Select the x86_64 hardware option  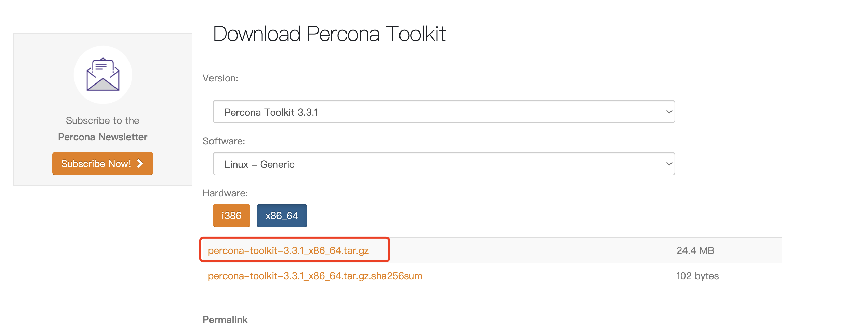(x=282, y=216)
